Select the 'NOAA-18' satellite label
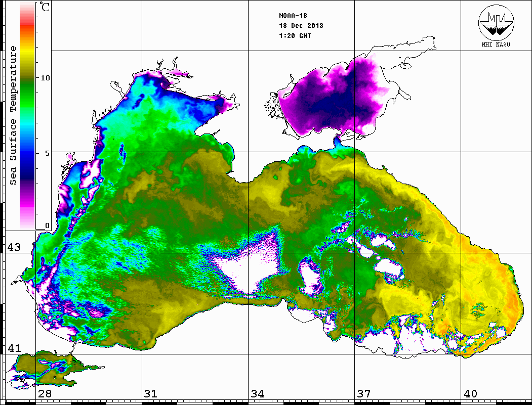532x405 pixels. tap(293, 16)
